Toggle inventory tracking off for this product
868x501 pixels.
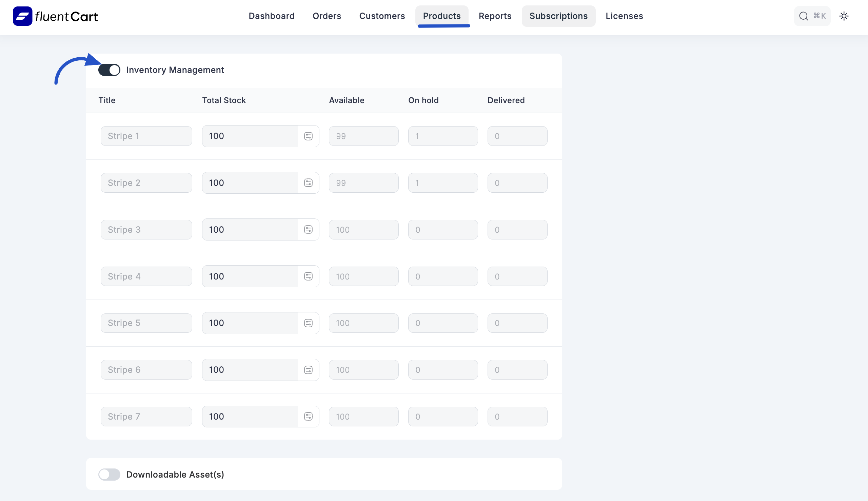(x=109, y=70)
